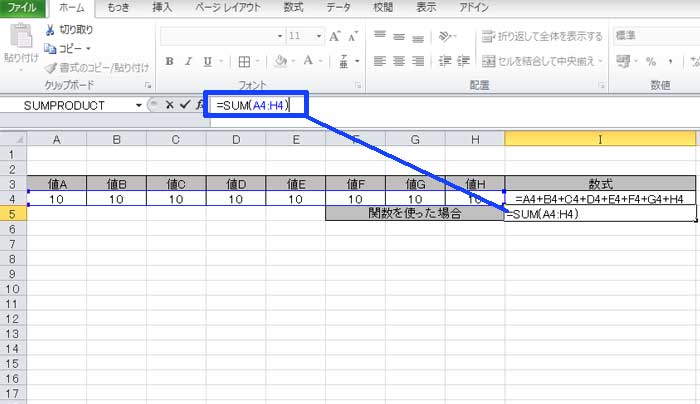Open the fill color dropdown arrow
This screenshot has height=404, width=700.
tap(293, 61)
